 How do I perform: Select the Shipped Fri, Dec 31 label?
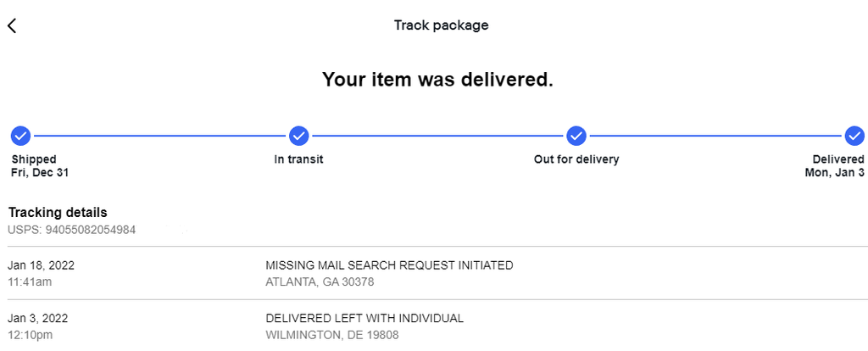pos(40,166)
